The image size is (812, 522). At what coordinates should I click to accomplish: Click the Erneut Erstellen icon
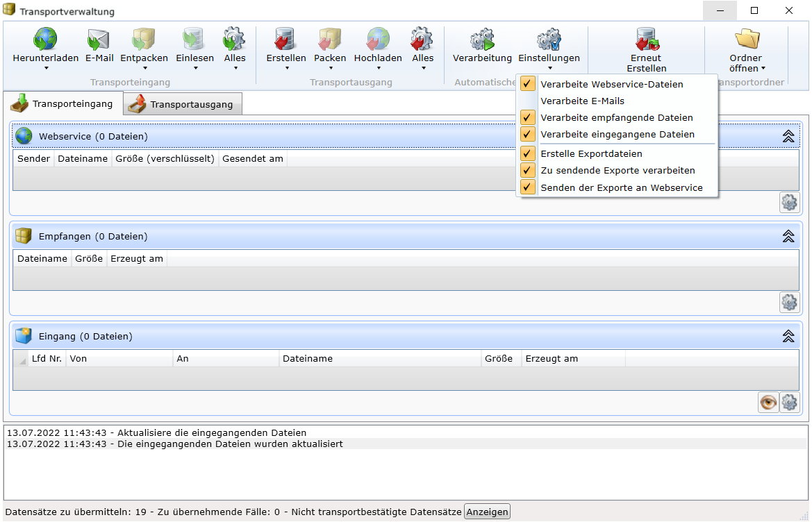646,39
